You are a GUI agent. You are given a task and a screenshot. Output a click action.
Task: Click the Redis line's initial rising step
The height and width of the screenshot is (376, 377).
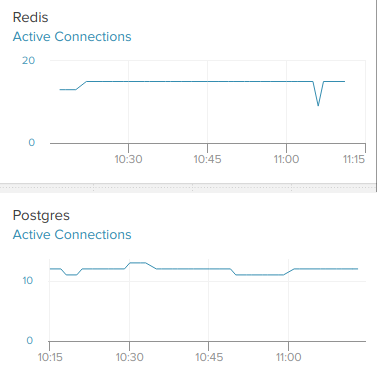click(x=81, y=85)
